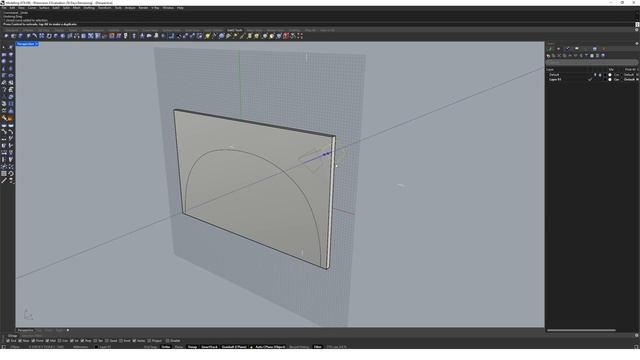This screenshot has width=640, height=360.
Task: Enable the Cen osnap checkbox
Action: [x=60, y=340]
